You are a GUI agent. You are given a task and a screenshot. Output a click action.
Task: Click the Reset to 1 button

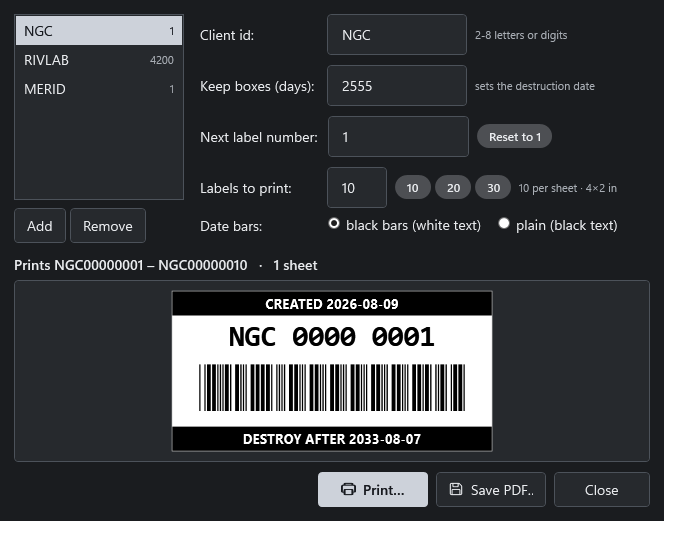click(x=514, y=137)
